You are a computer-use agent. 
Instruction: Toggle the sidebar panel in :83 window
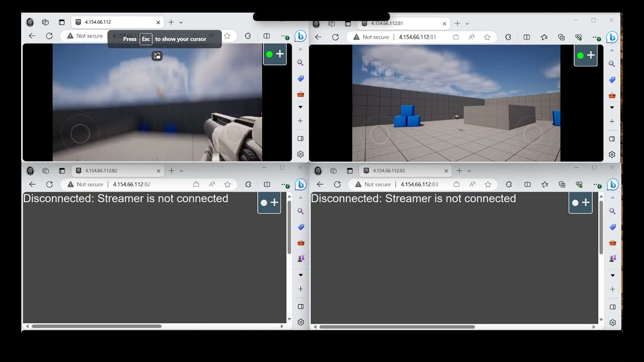612,307
